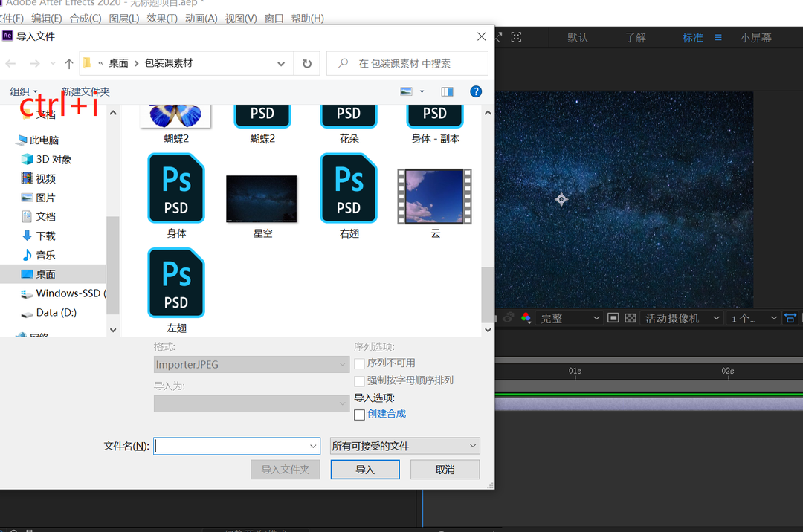
Task: Select the 星空 image thumbnail
Action: tap(262, 198)
